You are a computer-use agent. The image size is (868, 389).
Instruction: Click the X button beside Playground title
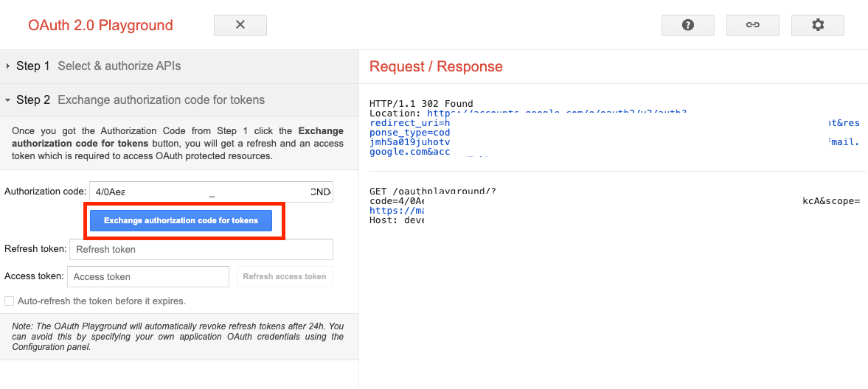[x=240, y=25]
